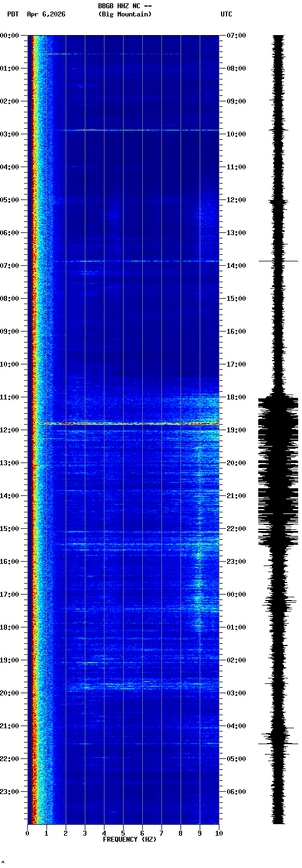
Task: Click the 10 Hz frequency tick label
Action: coord(219,833)
